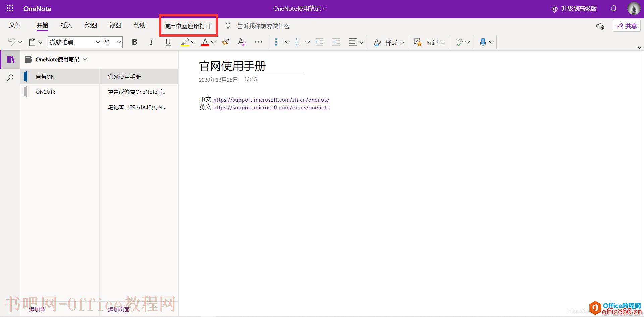Open the 笔记本里的分区和页内 page

pyautogui.click(x=139, y=107)
